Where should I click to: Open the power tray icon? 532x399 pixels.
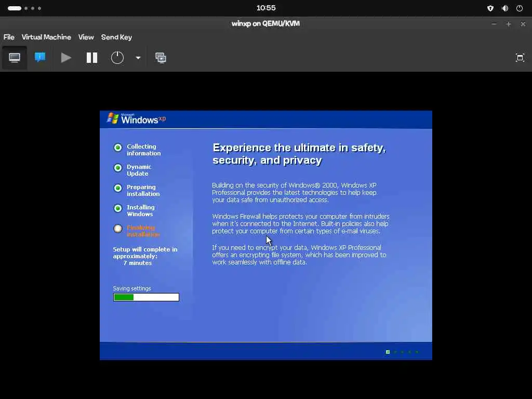point(520,8)
